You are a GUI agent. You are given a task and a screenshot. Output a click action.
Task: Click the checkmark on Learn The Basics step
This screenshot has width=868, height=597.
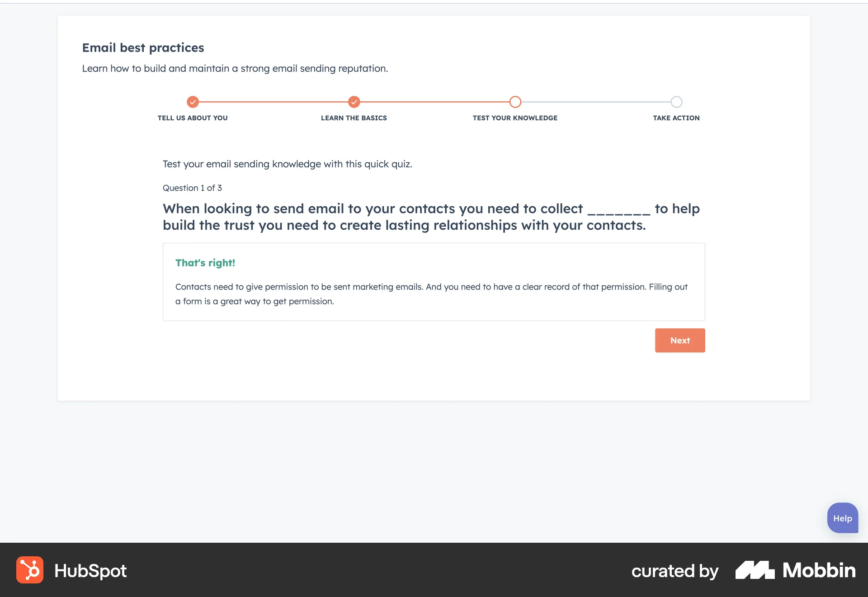pos(354,102)
